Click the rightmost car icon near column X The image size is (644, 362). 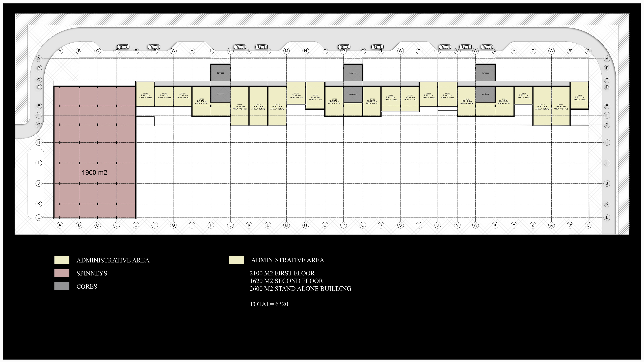click(487, 47)
